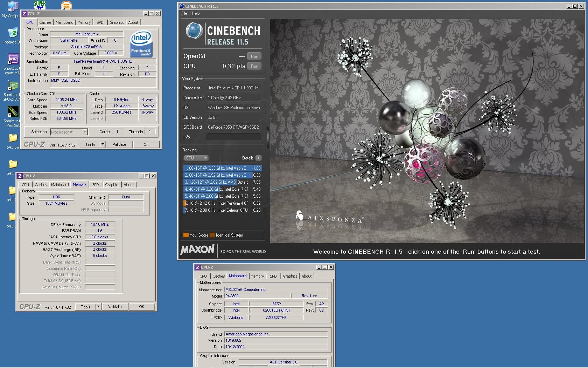Click the Identical System brown legend swatch
This screenshot has height=368, width=588.
(x=212, y=235)
